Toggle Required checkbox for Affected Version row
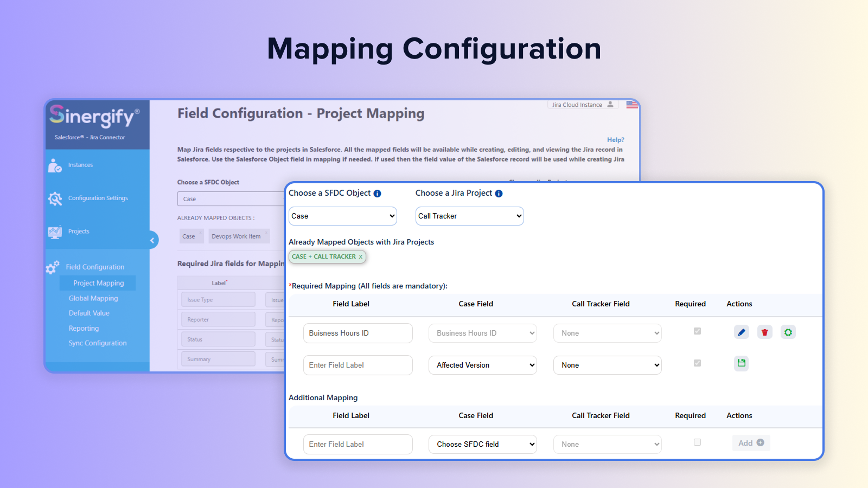868x488 pixels. pos(698,363)
